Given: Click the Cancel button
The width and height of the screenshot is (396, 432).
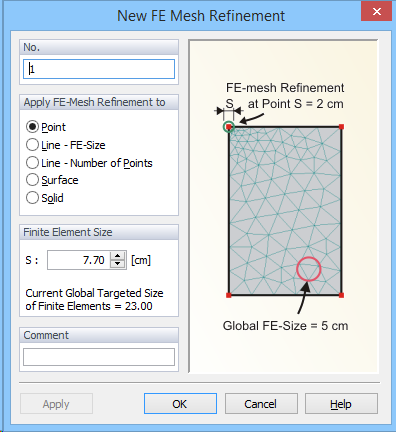Looking at the screenshot, I should (261, 404).
